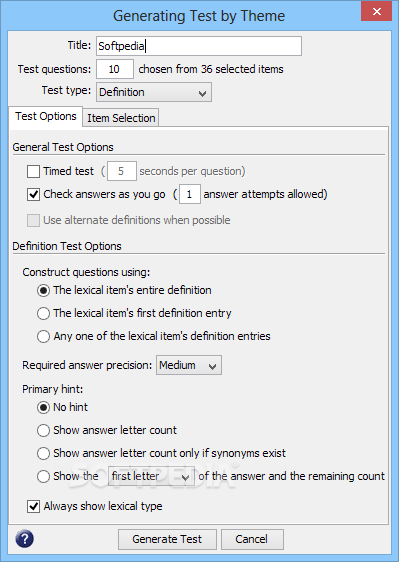399x562 pixels.
Task: Switch to the Item Selection tab
Action: pos(121,118)
